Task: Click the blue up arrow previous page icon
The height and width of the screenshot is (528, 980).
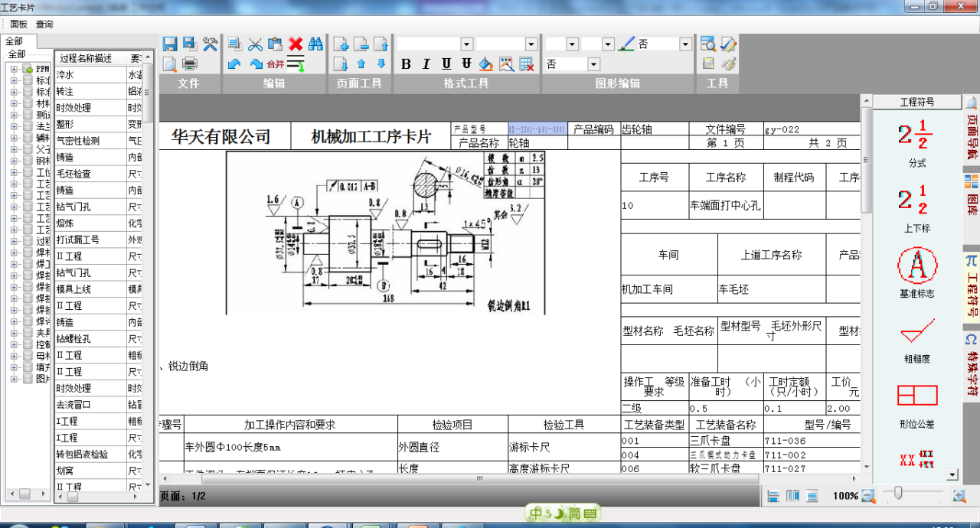Action: pos(361,64)
